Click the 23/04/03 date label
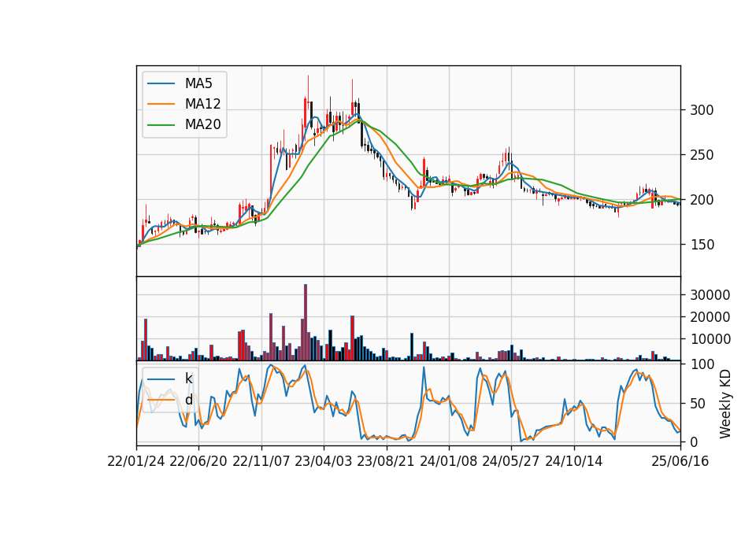Image resolution: width=756 pixels, height=543 pixels. coord(324,461)
